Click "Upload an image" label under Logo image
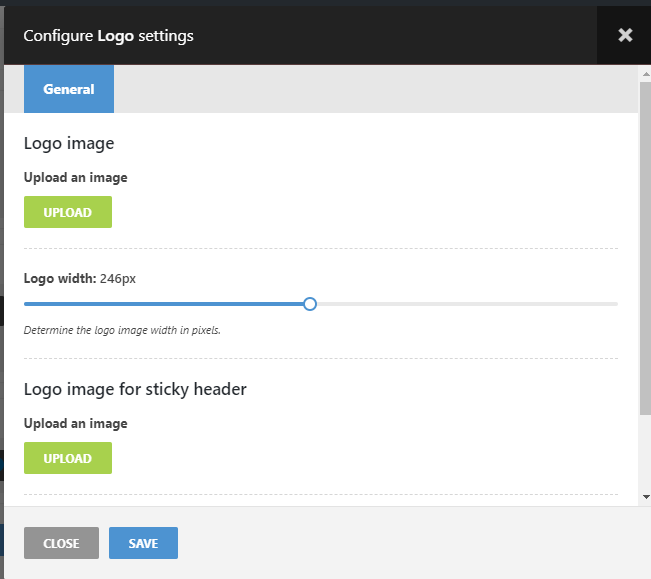 76,178
